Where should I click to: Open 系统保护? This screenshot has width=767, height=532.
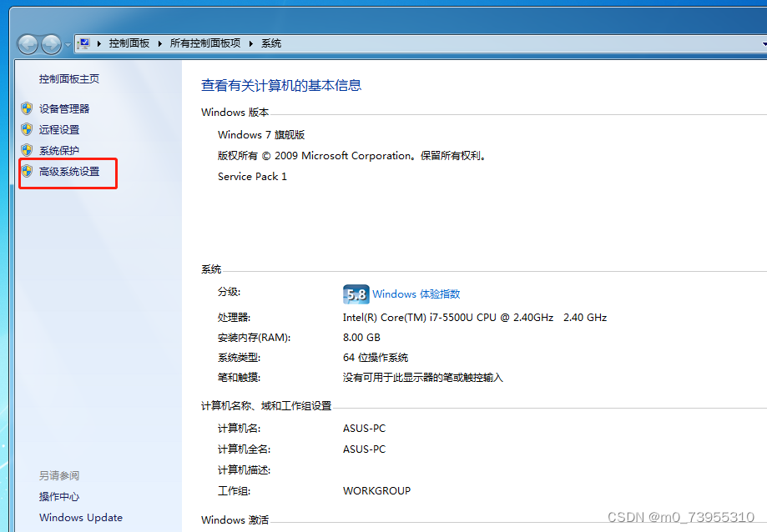(59, 150)
